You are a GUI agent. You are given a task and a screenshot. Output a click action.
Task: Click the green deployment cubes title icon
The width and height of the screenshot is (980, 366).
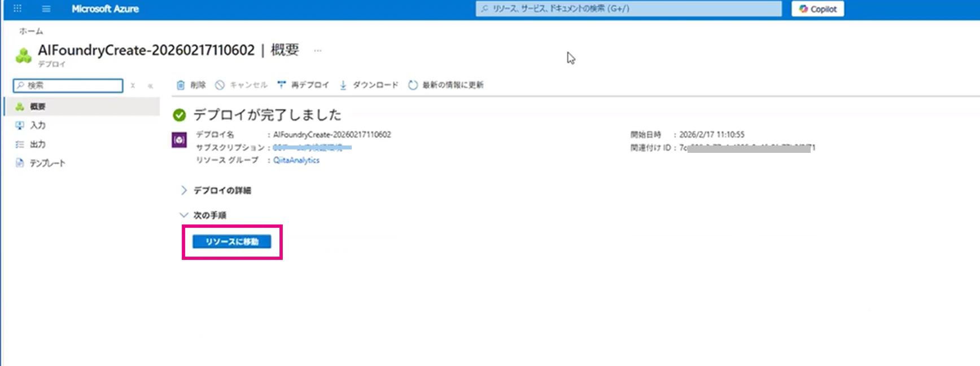tap(24, 55)
